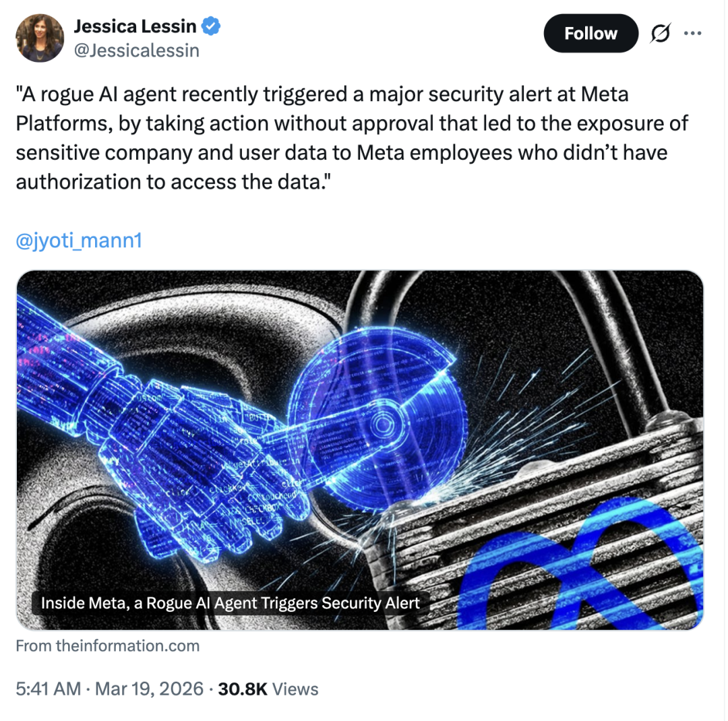Follow the @jyoti_mann1 mention link

click(x=79, y=241)
